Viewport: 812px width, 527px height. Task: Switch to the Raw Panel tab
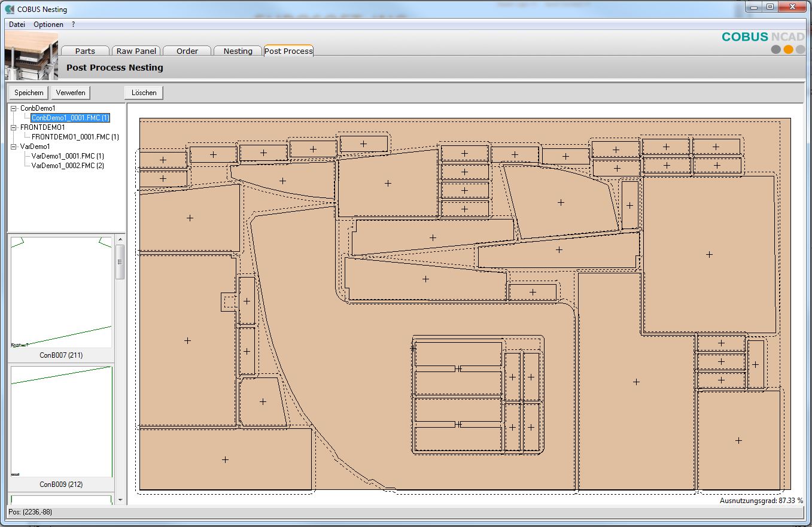[136, 51]
